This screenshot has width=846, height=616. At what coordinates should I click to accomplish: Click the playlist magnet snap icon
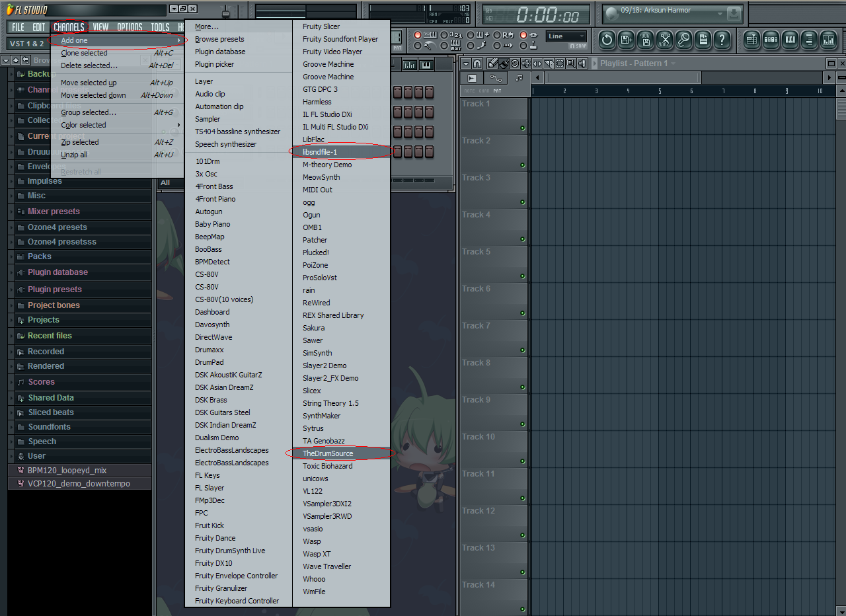[477, 63]
